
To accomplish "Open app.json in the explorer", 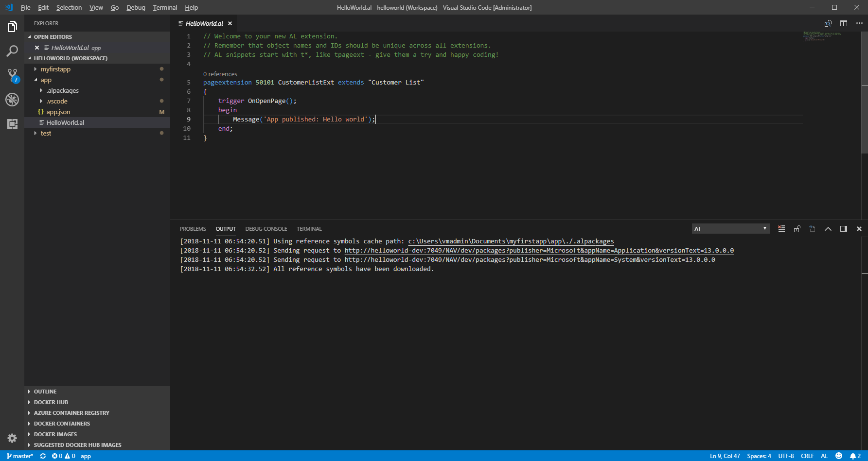I will (58, 112).
